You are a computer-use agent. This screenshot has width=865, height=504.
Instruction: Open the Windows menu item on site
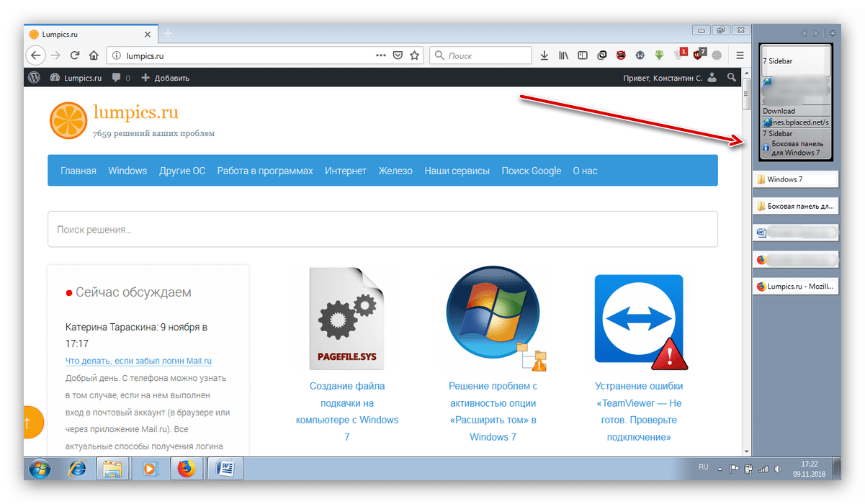click(127, 171)
